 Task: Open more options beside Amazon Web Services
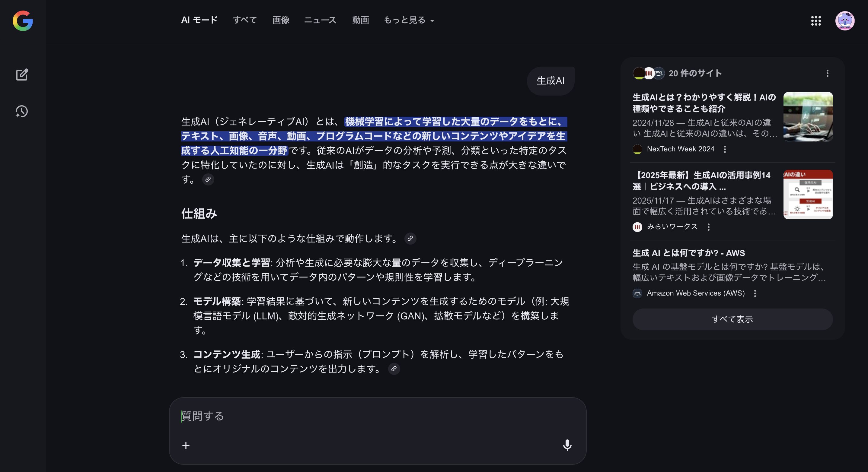pos(755,293)
